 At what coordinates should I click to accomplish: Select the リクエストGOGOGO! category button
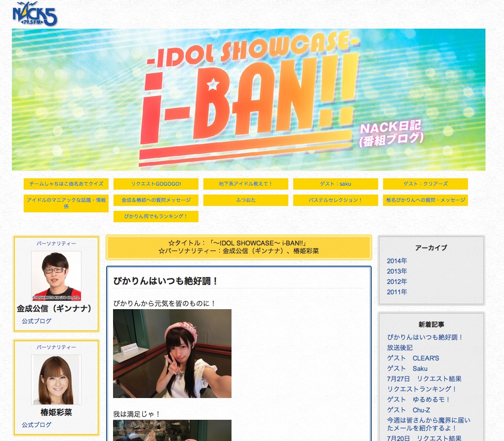[x=156, y=184]
